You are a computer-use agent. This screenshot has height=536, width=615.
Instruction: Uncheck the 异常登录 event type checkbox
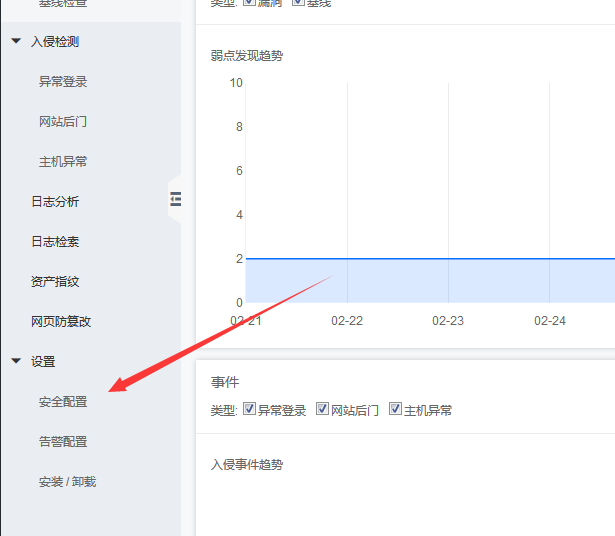249,409
